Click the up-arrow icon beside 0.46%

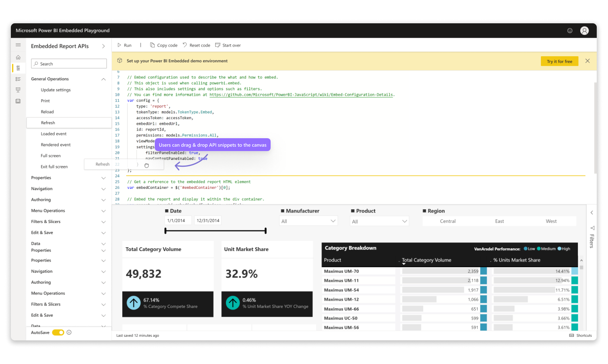(233, 303)
